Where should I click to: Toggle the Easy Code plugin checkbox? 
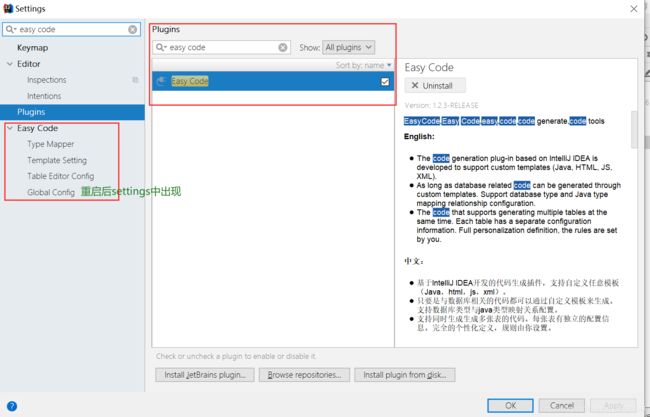click(x=385, y=81)
